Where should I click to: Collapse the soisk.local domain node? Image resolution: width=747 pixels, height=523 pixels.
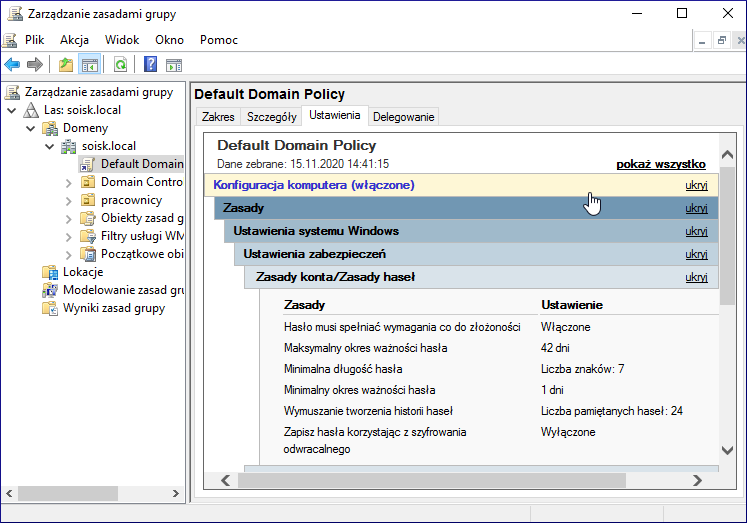(50, 147)
